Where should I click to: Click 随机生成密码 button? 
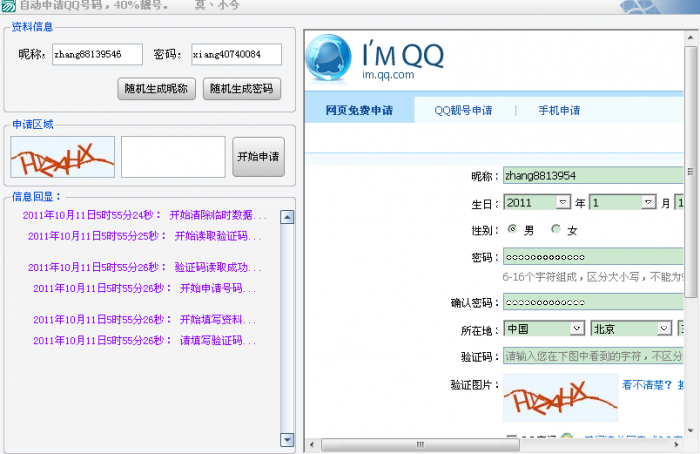tap(242, 88)
